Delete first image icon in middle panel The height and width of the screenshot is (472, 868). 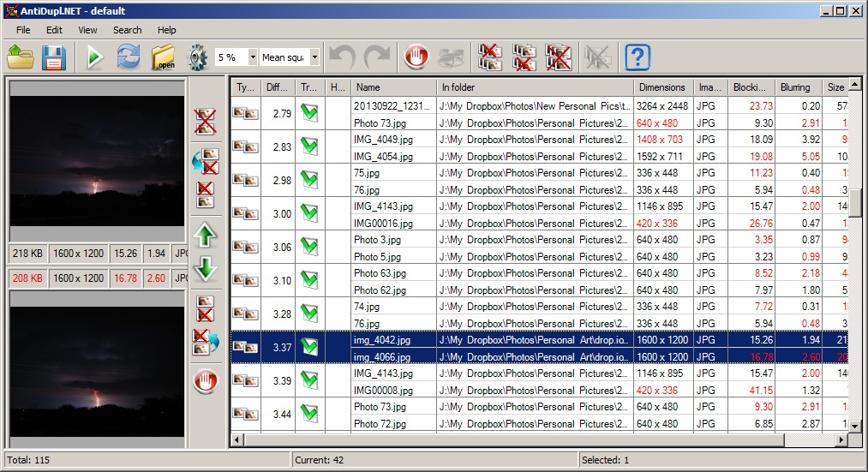click(x=205, y=194)
